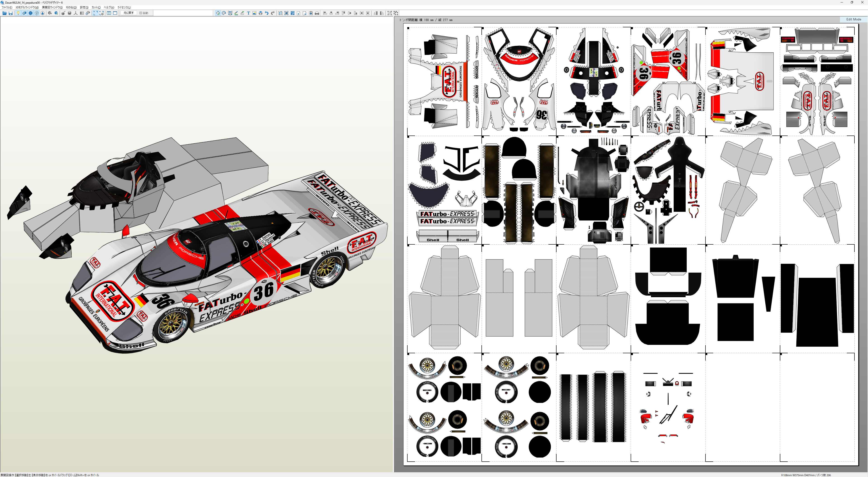Click the 元に戻す button
Image resolution: width=868 pixels, height=477 pixels.
pyautogui.click(x=128, y=13)
